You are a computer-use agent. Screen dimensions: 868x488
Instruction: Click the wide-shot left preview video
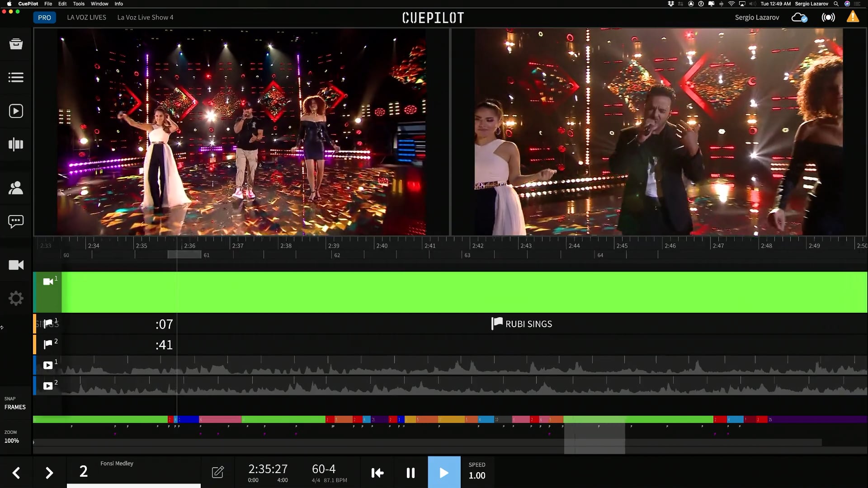pyautogui.click(x=241, y=131)
